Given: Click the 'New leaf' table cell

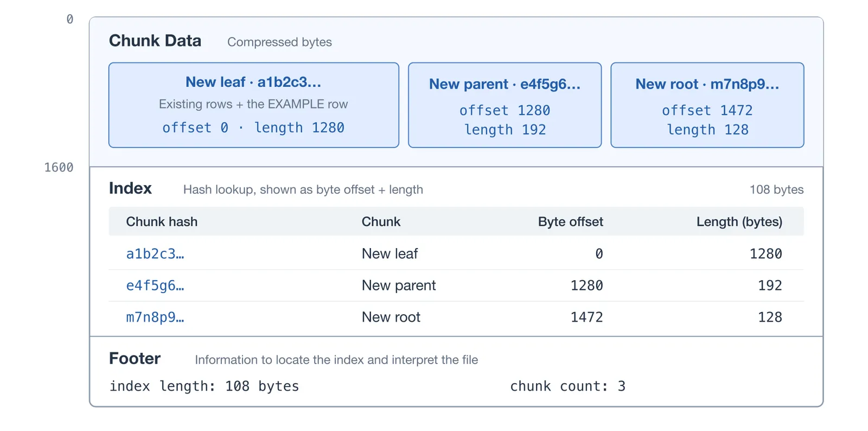Looking at the screenshot, I should click(390, 253).
